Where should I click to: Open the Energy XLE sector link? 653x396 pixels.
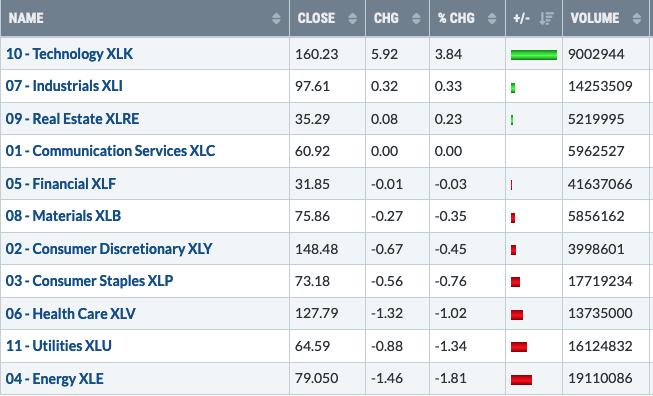55,379
